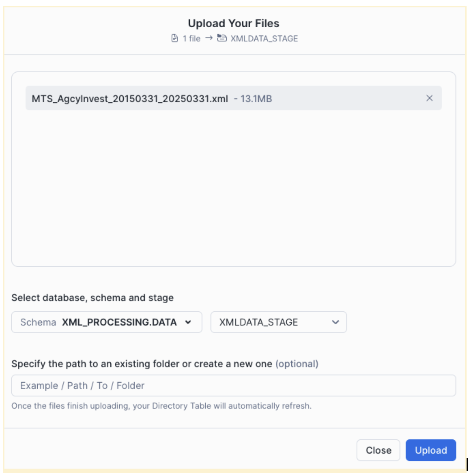Click the 13.1MB file size text
Screen dimensions: 471x476
tap(256, 99)
